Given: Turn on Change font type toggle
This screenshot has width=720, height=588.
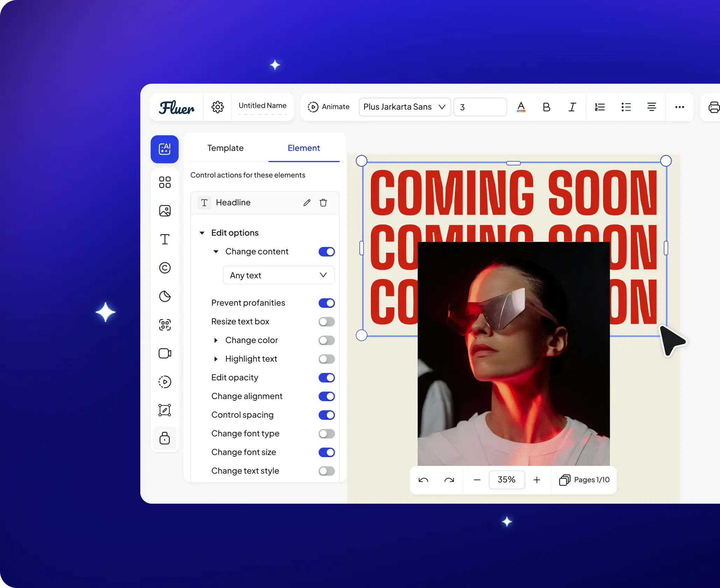Looking at the screenshot, I should pos(326,434).
